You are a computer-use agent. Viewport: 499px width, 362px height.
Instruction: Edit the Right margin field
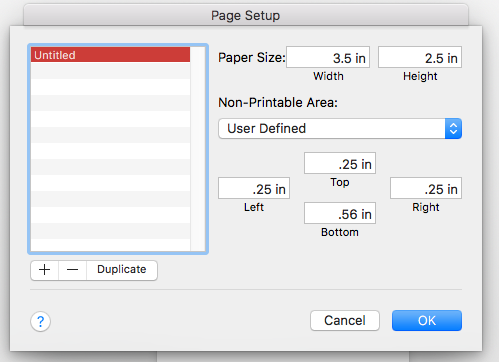point(426,188)
